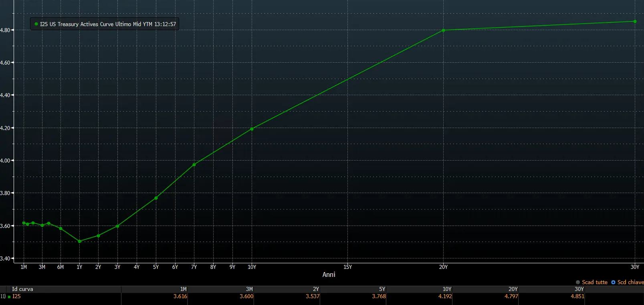Select the Scad tutte radio option
The width and height of the screenshot is (644, 305).
592,282
